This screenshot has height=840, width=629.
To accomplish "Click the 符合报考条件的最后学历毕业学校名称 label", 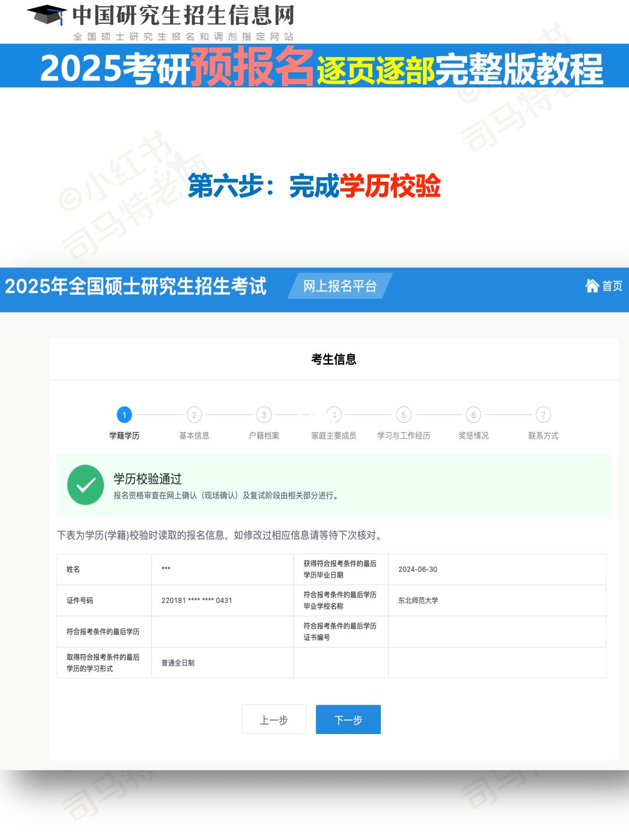I will (x=340, y=601).
